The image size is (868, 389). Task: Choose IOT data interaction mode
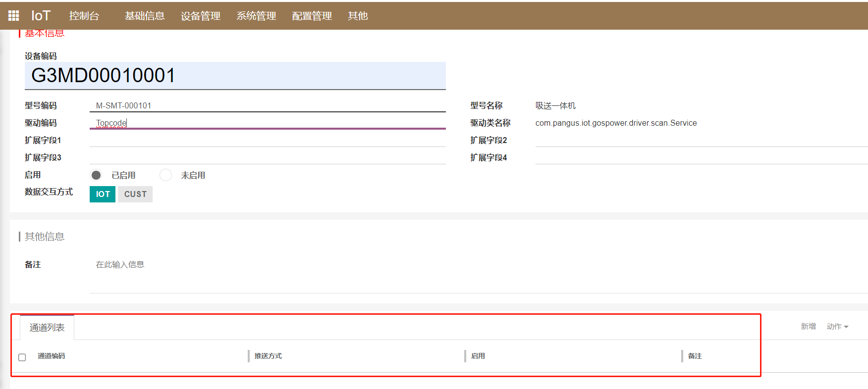(x=103, y=194)
